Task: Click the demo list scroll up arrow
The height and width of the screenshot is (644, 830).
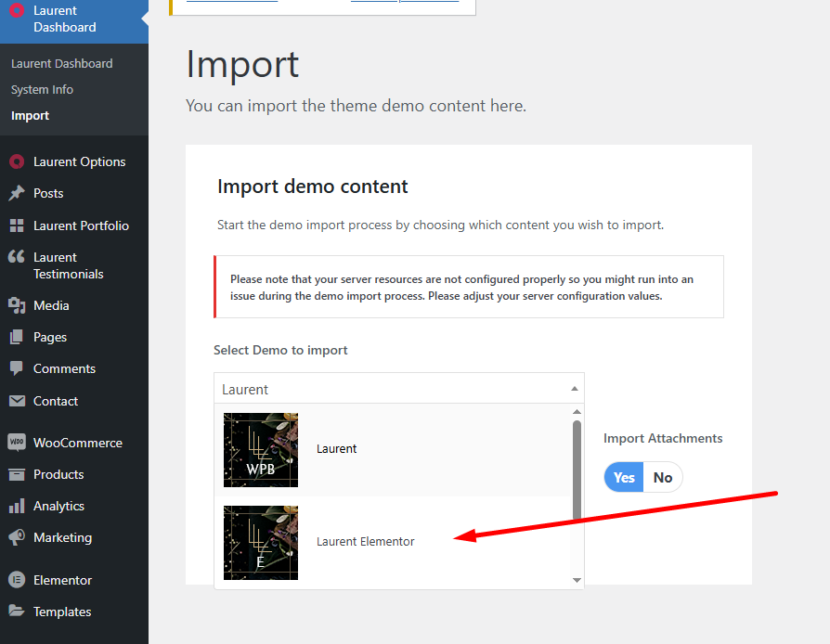Action: (577, 412)
